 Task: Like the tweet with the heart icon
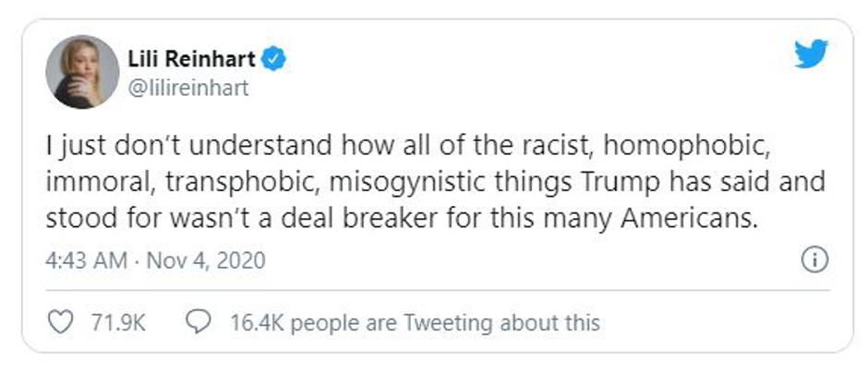59,322
